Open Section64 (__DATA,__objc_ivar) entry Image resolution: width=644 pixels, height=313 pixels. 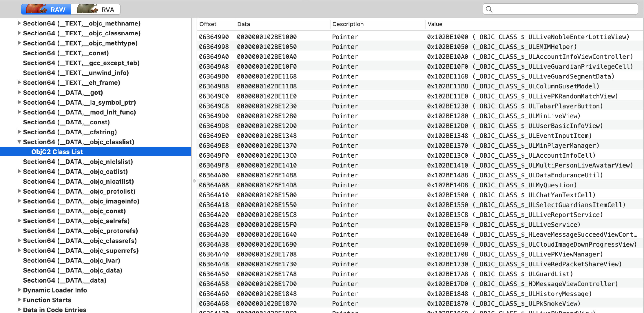71,261
